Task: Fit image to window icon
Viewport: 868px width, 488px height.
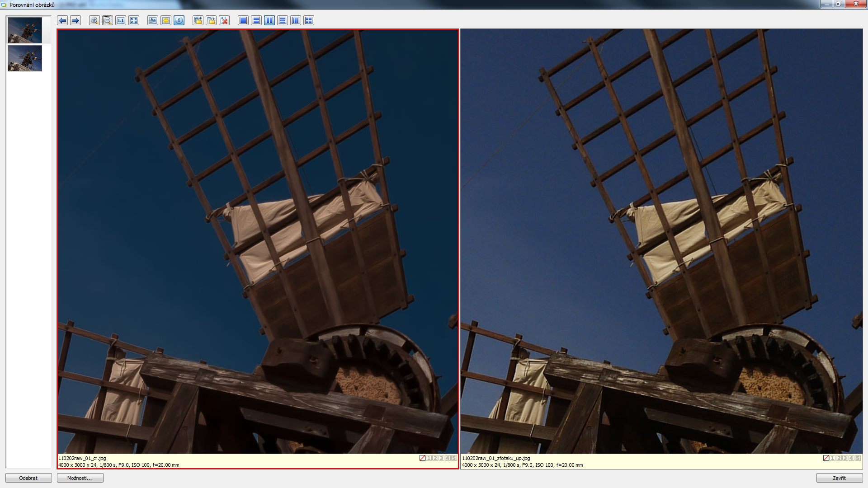Action: [x=134, y=20]
